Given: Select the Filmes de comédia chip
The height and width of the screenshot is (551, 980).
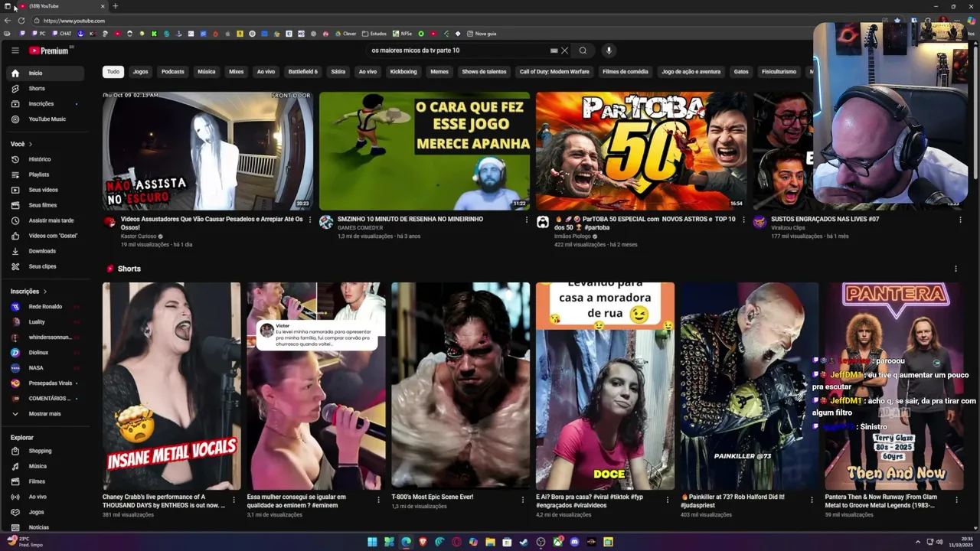Looking at the screenshot, I should pyautogui.click(x=626, y=72).
